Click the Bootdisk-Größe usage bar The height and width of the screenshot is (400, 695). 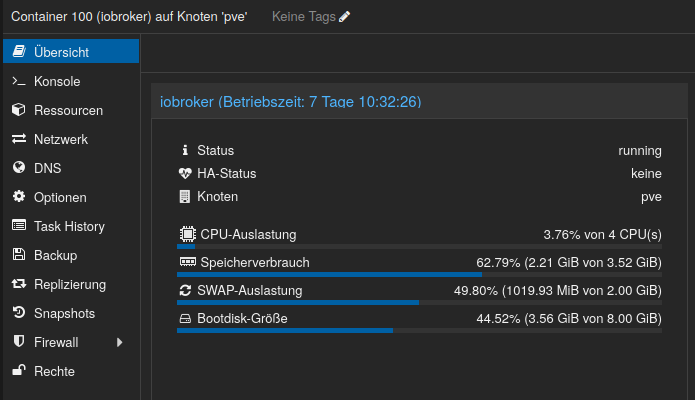click(x=419, y=330)
